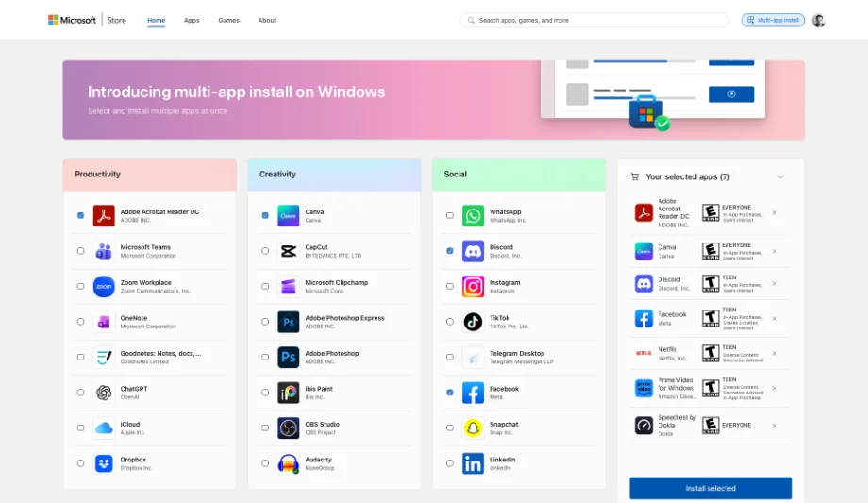868x503 pixels.
Task: Click the search apps input field
Action: (x=594, y=20)
